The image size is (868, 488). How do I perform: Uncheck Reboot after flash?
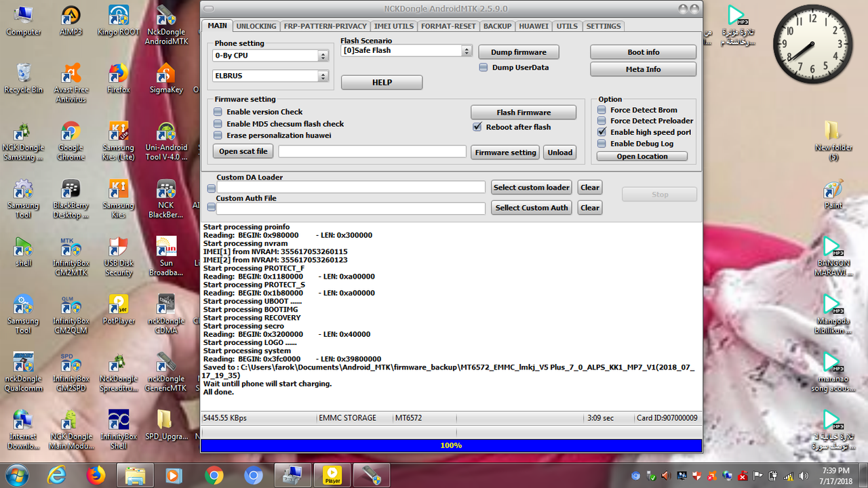point(477,127)
